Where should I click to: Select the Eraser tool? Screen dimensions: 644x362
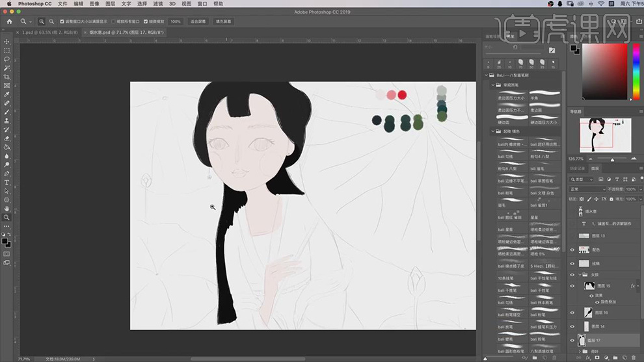pos(7,138)
